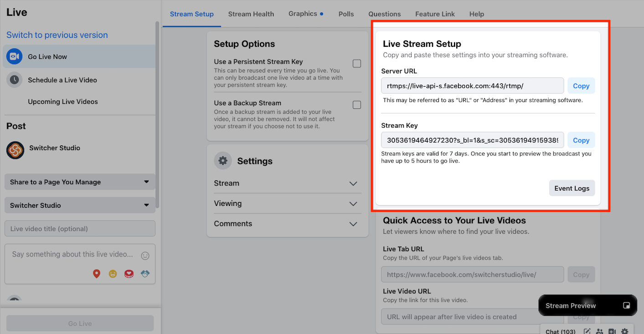Click the Settings gear icon in the Settings card

(222, 161)
